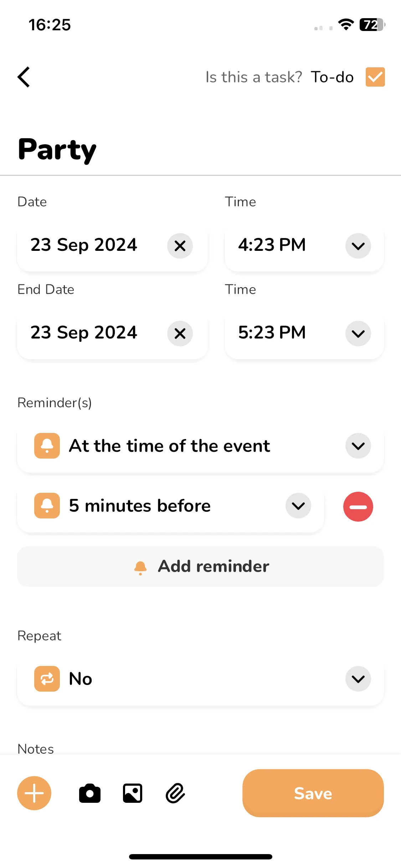This screenshot has width=401, height=868.
Task: Tap the repeat arrows icon
Action: tap(47, 679)
